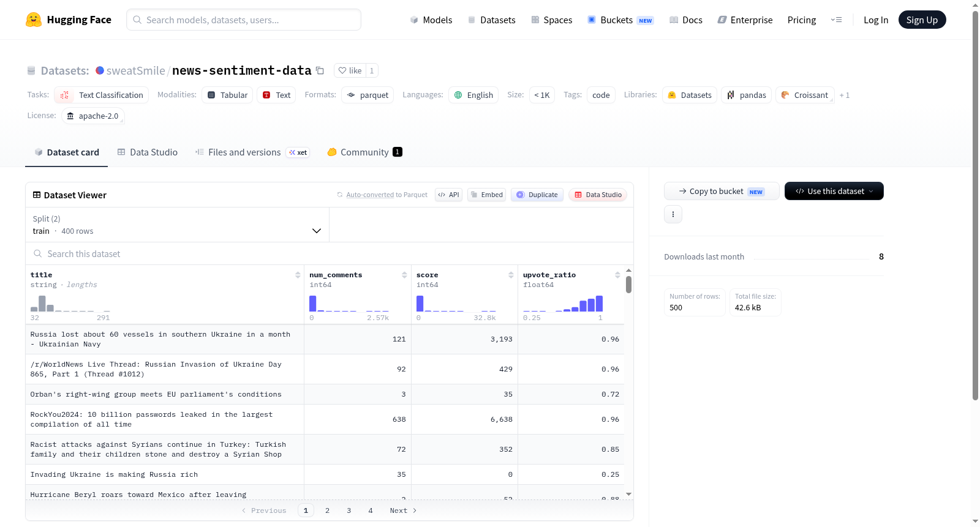Screen dimensions: 980x527
Task: Copy dataset name with the clipboard icon
Action: (320, 70)
